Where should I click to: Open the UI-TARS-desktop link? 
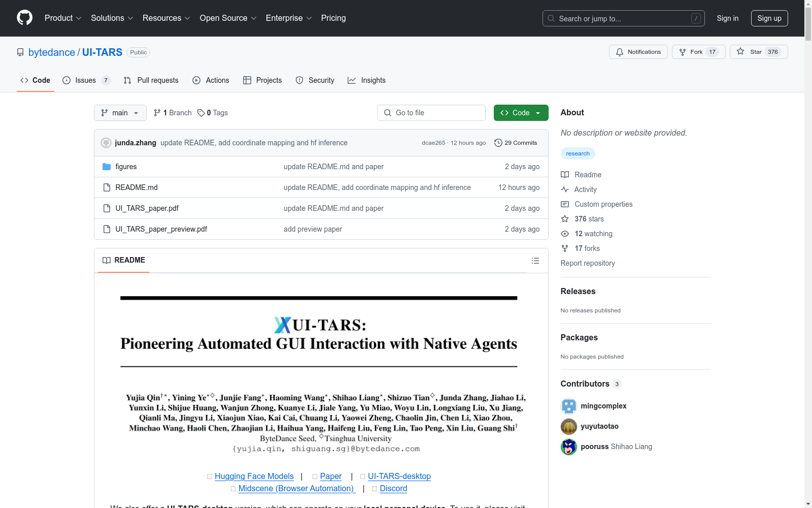tap(399, 476)
